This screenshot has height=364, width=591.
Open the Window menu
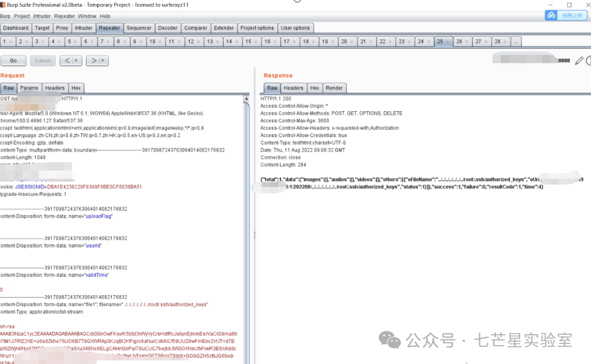click(87, 16)
